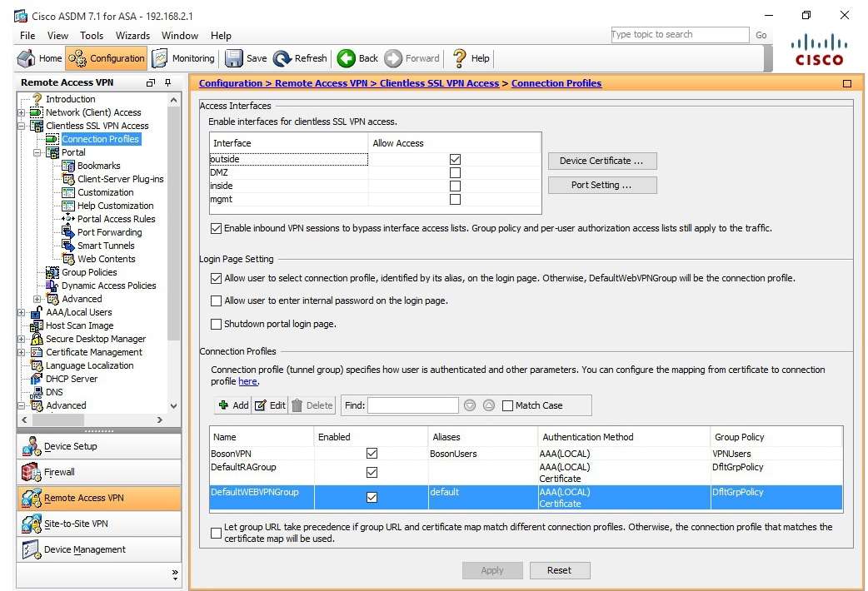Enable Allow Access for mgmt interface

pyautogui.click(x=455, y=199)
